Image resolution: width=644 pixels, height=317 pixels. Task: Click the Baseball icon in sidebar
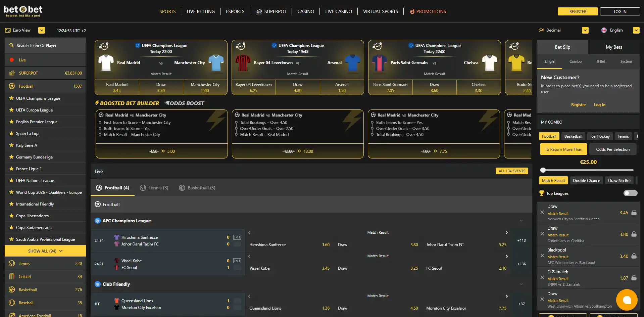point(12,303)
